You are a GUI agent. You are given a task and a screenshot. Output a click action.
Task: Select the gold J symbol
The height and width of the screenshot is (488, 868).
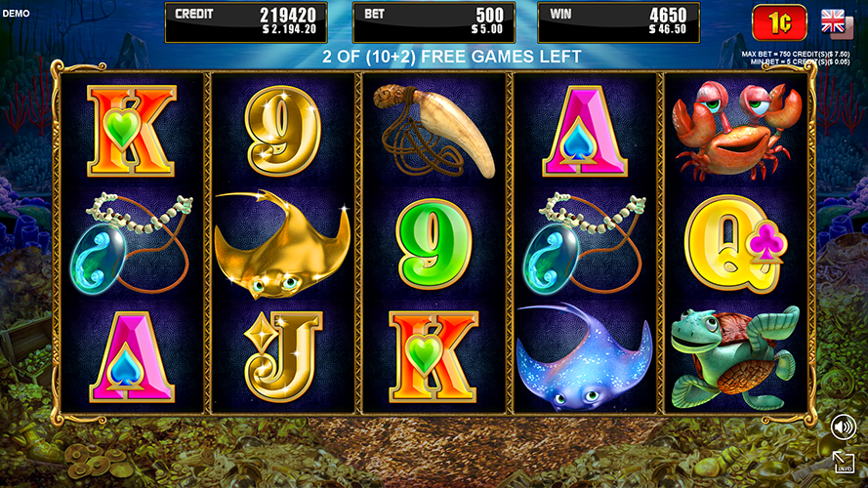click(x=283, y=357)
